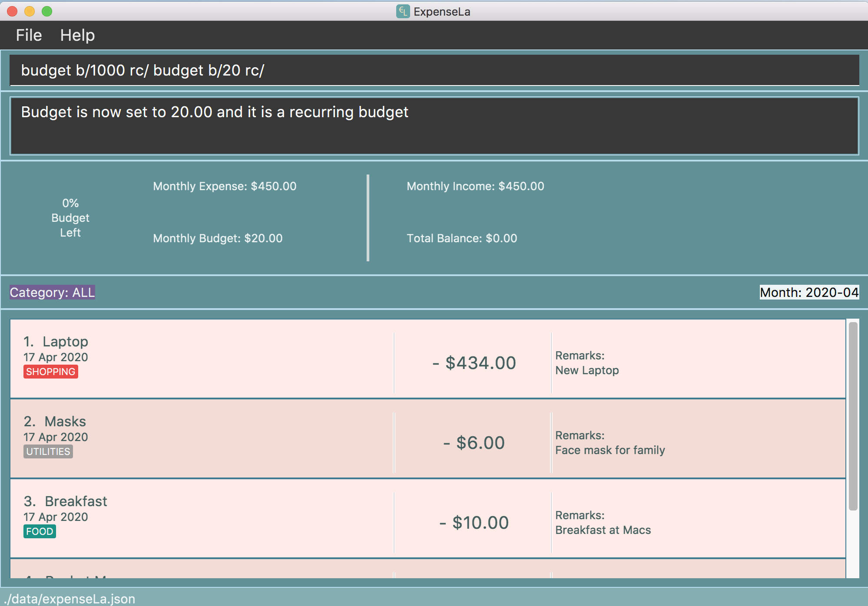Image resolution: width=868 pixels, height=606 pixels.
Task: Click the SHOPPING category tag
Action: [50, 372]
